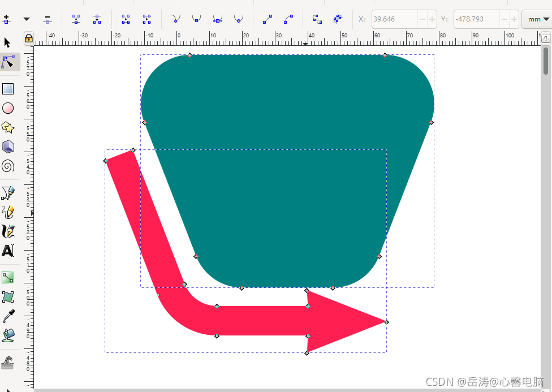This screenshot has width=552, height=392.
Task: Make selected nodes cusp (corner)
Action: 176,19
